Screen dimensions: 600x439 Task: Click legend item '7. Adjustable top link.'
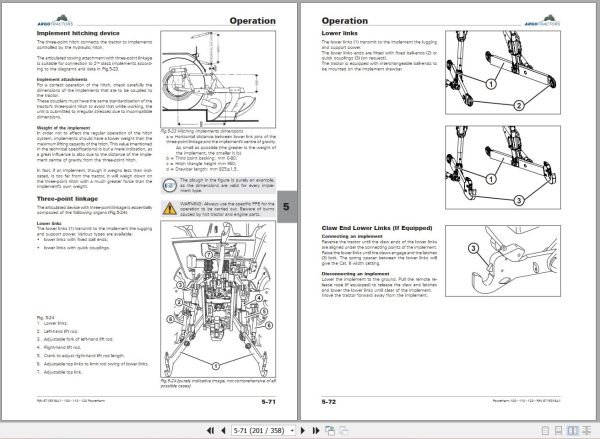(x=59, y=372)
